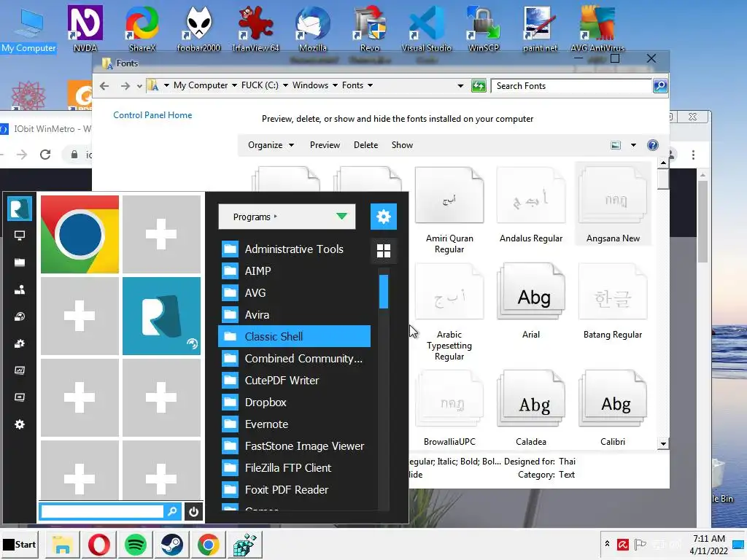
Task: Click the monitor icon in start menu sidebar
Action: tap(20, 236)
